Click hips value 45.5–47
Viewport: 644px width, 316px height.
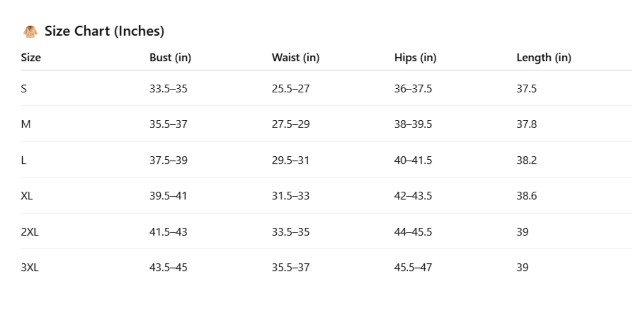[413, 267]
